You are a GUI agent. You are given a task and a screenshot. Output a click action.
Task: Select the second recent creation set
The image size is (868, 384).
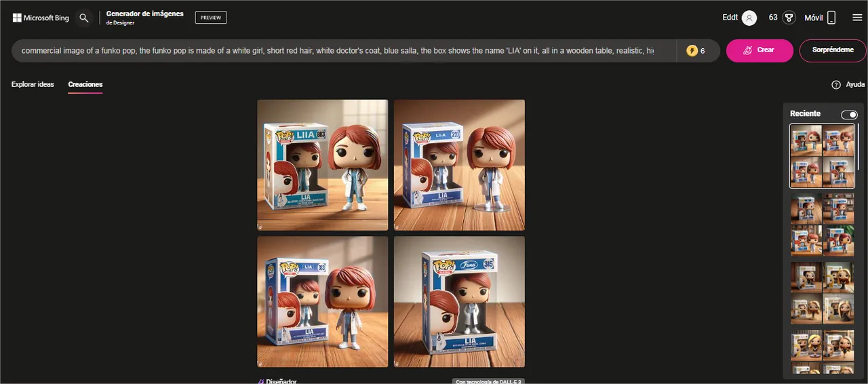[x=823, y=225]
